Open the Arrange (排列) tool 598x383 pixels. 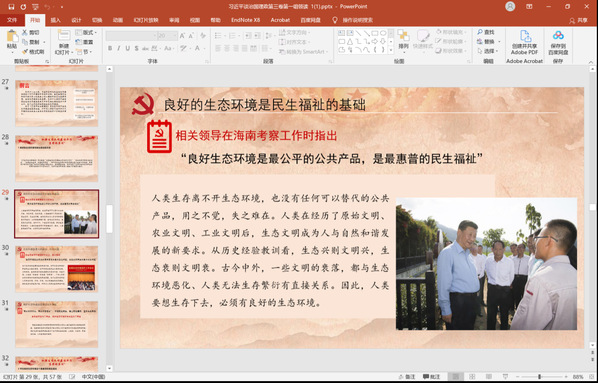(x=403, y=39)
